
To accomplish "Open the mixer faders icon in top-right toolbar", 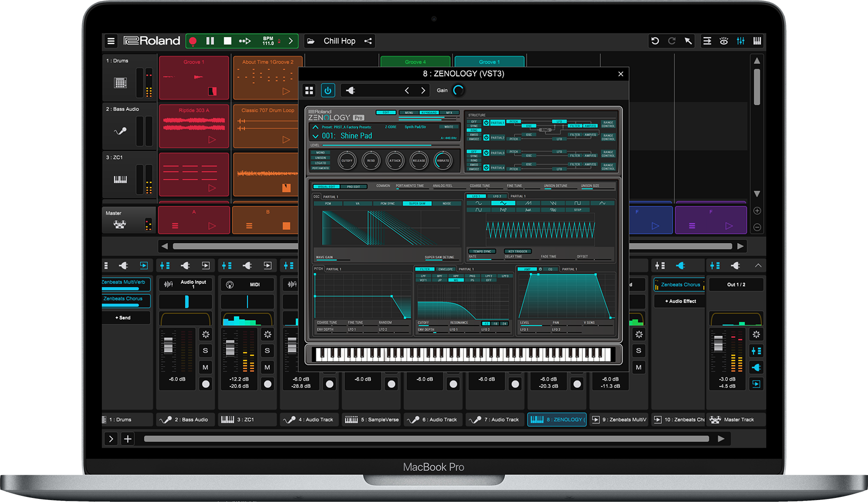I will [x=740, y=41].
